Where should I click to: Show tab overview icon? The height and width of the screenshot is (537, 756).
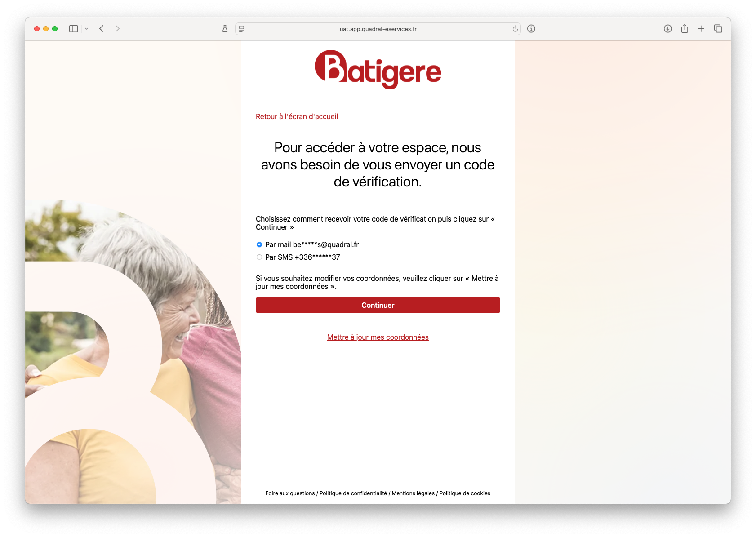click(718, 29)
